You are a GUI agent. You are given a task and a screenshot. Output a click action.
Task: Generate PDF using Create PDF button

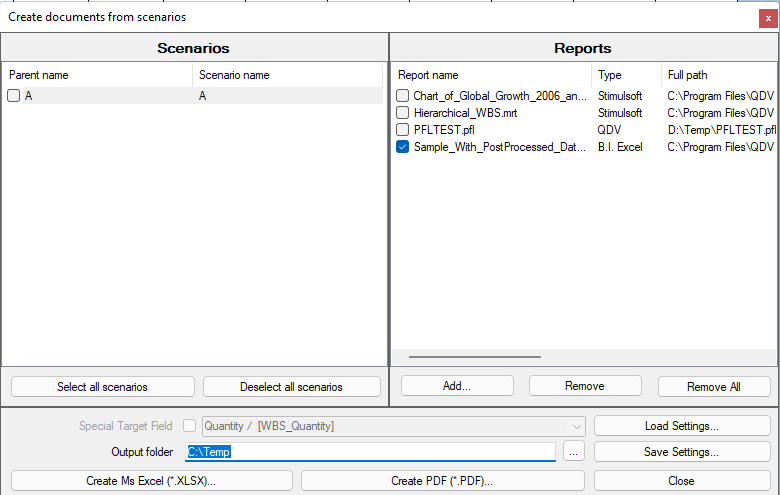442,481
